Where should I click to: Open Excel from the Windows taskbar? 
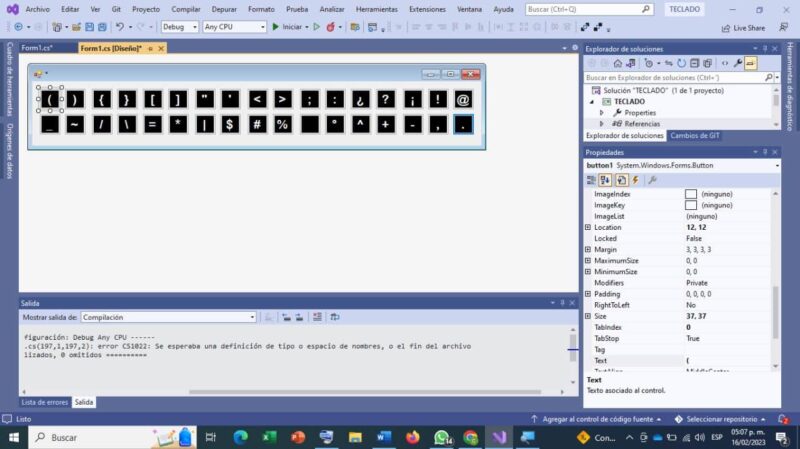pos(269,437)
